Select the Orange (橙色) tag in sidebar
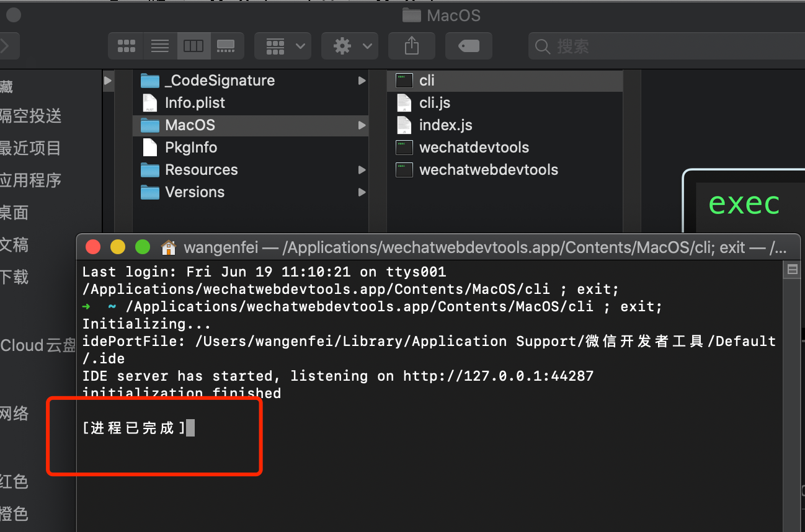 14,514
